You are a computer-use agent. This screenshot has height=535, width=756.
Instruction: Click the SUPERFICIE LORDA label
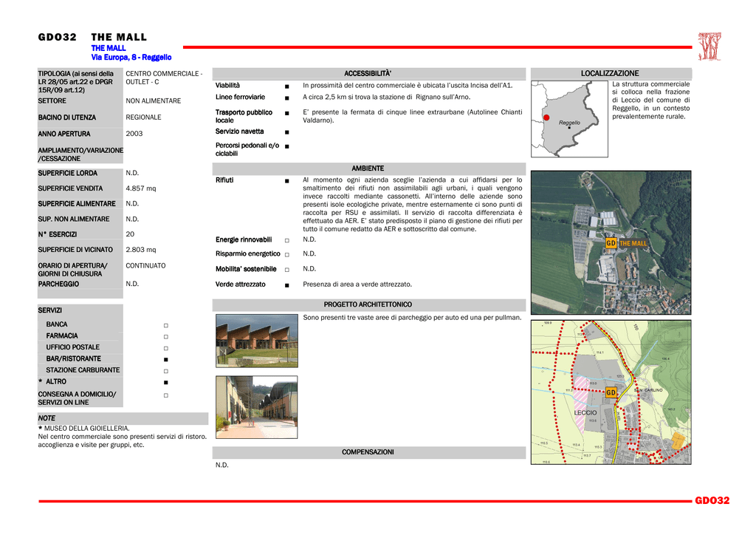(x=67, y=173)
